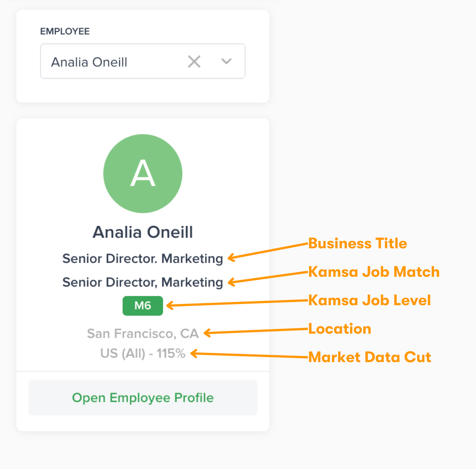This screenshot has height=469, width=476.
Task: Click the 'US (All) - 115%' market cut text
Action: pyautogui.click(x=143, y=353)
